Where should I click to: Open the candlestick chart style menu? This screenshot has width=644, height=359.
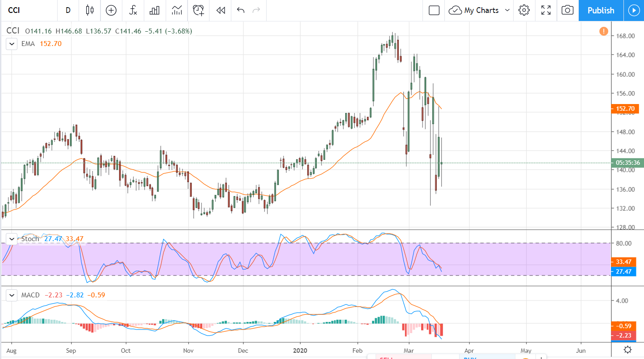click(90, 10)
